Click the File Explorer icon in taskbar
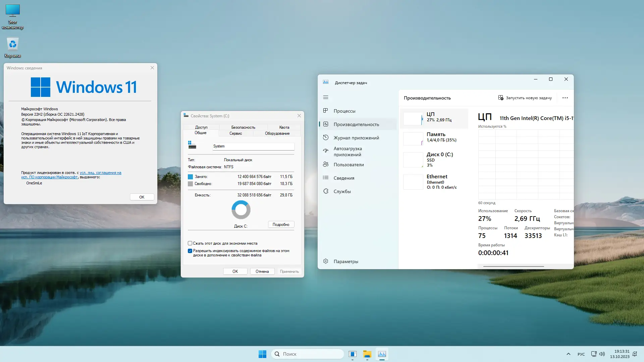The image size is (644, 362). tap(367, 354)
